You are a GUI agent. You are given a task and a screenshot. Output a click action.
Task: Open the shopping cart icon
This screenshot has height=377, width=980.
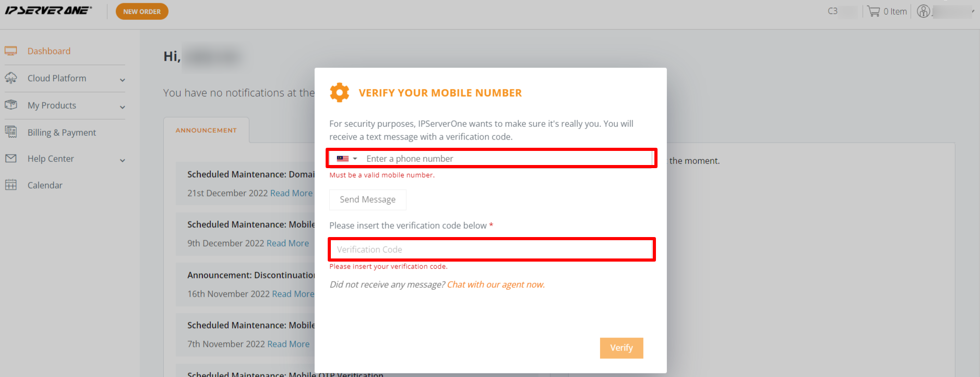[x=874, y=11]
